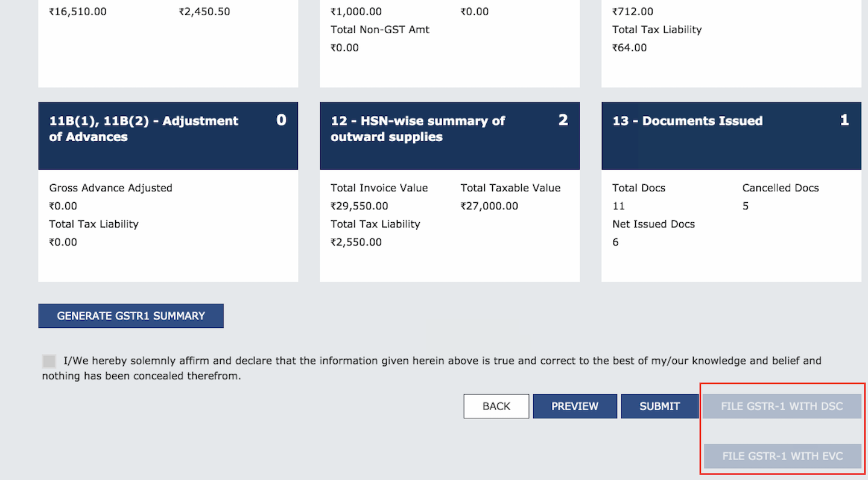Click Net Issued Docs value 6
This screenshot has width=868, height=480.
(x=615, y=242)
